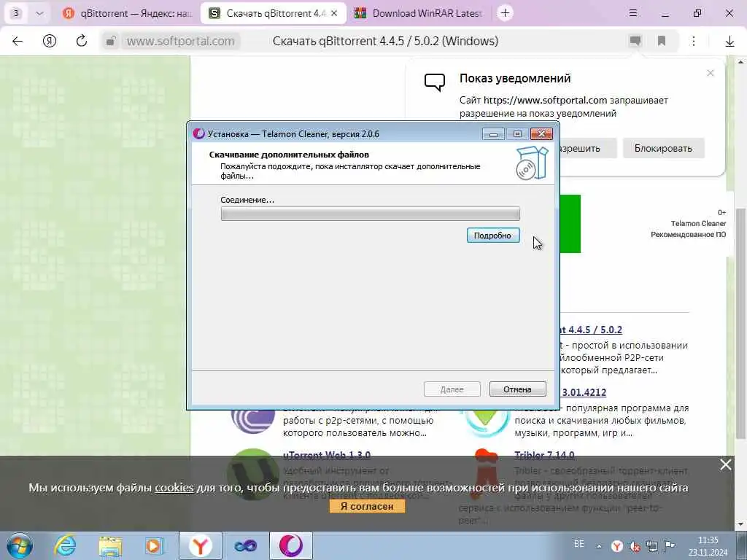The image size is (747, 560).
Task: Click the Отмена button in installer
Action: click(x=517, y=389)
